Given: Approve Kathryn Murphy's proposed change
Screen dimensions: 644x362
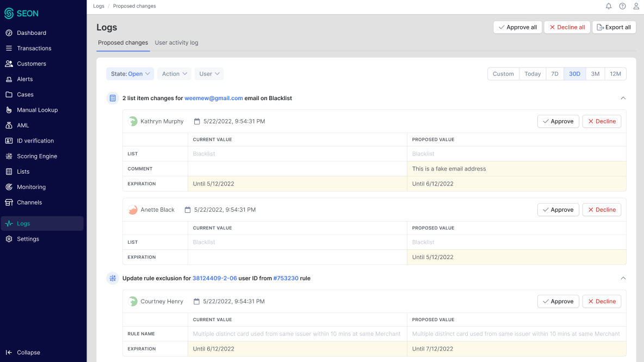Looking at the screenshot, I should click(558, 121).
